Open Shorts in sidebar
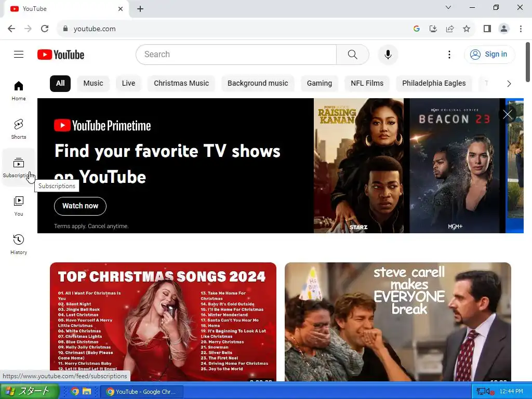This screenshot has height=399, width=532. pyautogui.click(x=19, y=129)
